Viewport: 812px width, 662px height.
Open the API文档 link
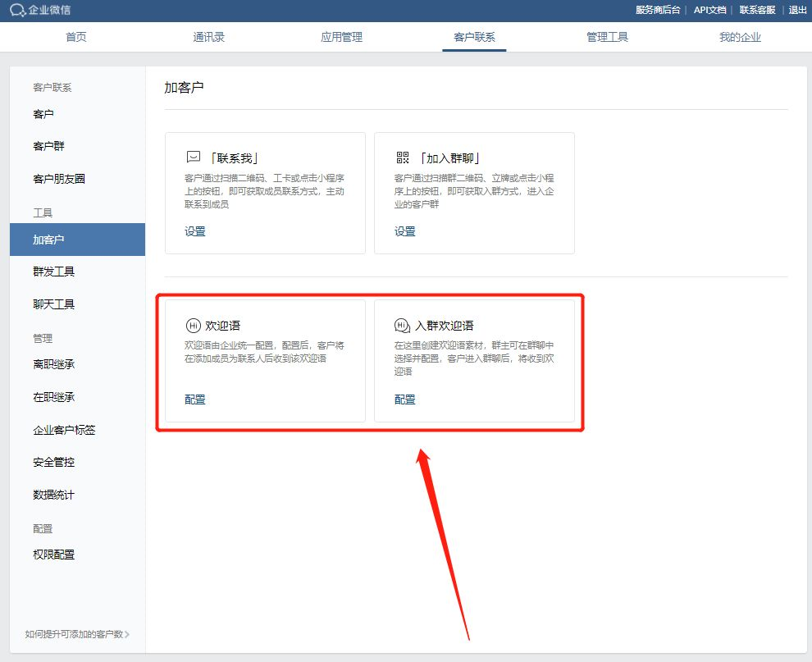[x=709, y=10]
